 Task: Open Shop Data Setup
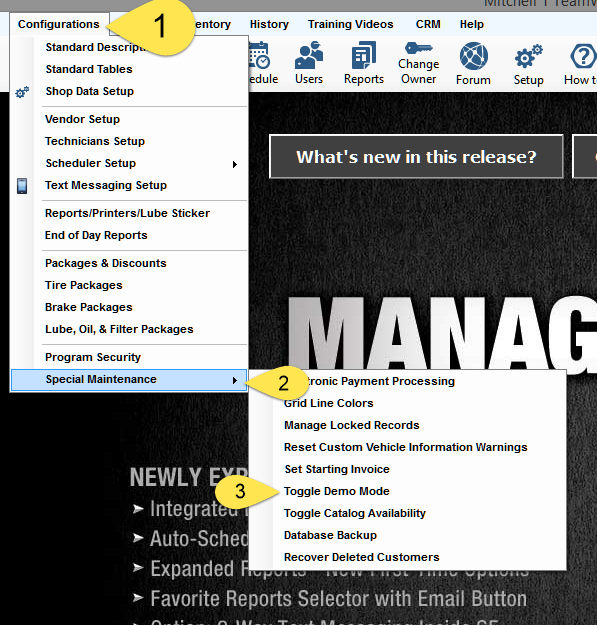90,91
